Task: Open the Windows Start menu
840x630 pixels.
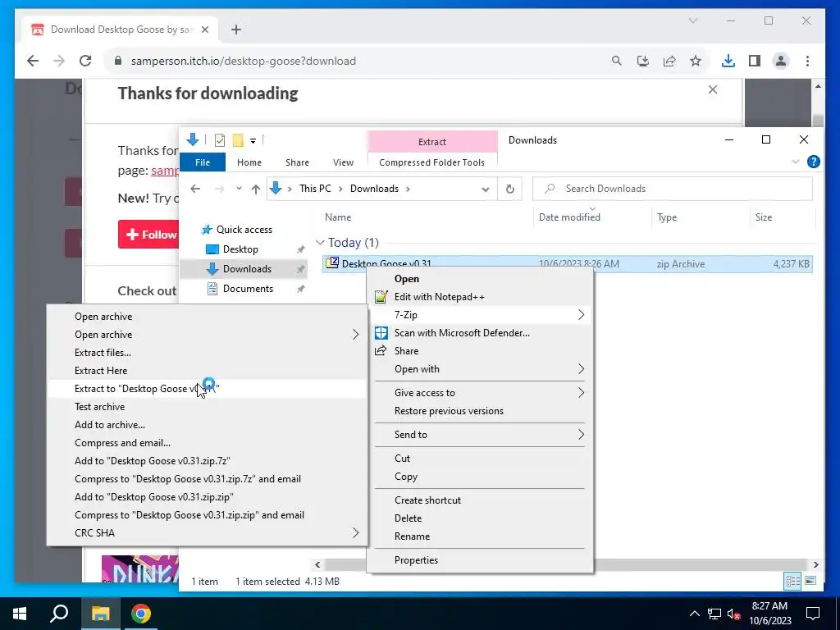Action: (20, 614)
